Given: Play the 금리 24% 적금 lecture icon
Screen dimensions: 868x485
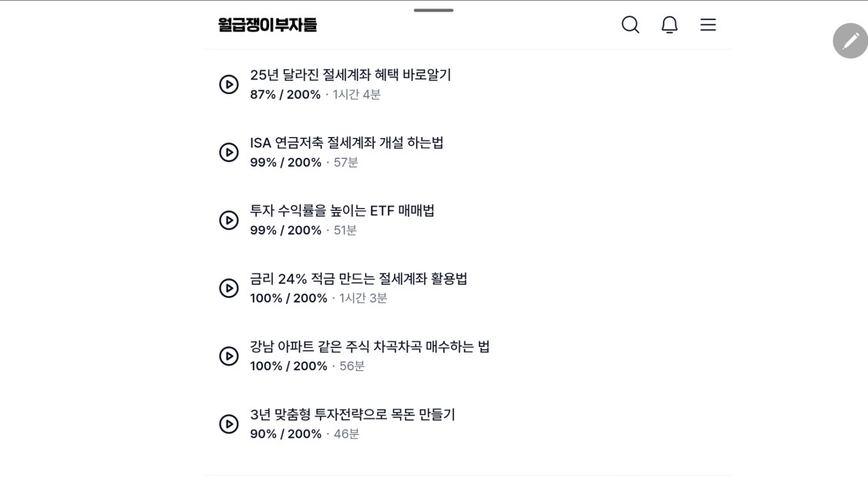Looking at the screenshot, I should [x=229, y=288].
